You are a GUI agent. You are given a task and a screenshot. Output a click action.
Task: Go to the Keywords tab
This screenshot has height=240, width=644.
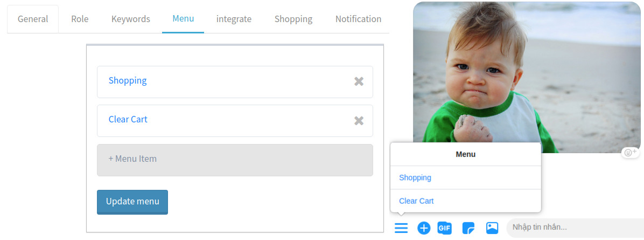coord(131,19)
